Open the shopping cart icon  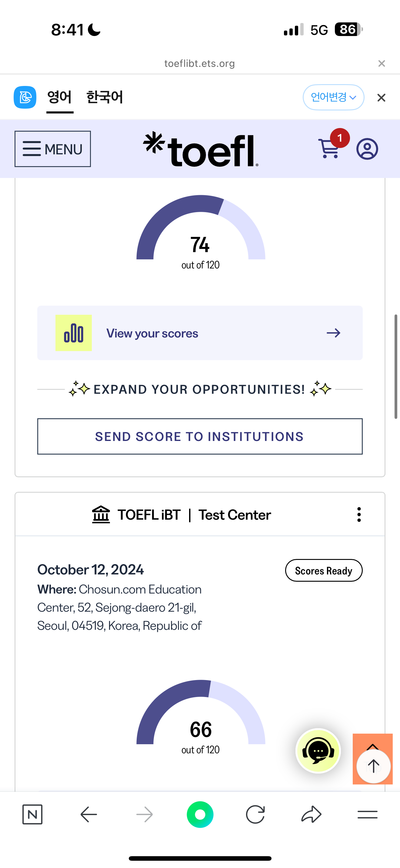tap(329, 149)
